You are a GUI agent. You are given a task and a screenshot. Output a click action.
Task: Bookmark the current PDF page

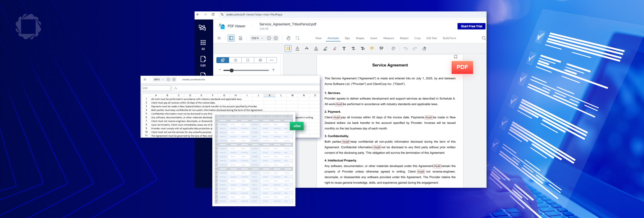(x=455, y=57)
